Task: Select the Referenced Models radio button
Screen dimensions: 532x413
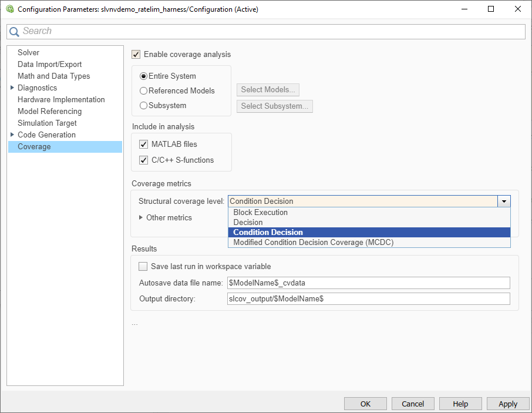Action: [143, 91]
